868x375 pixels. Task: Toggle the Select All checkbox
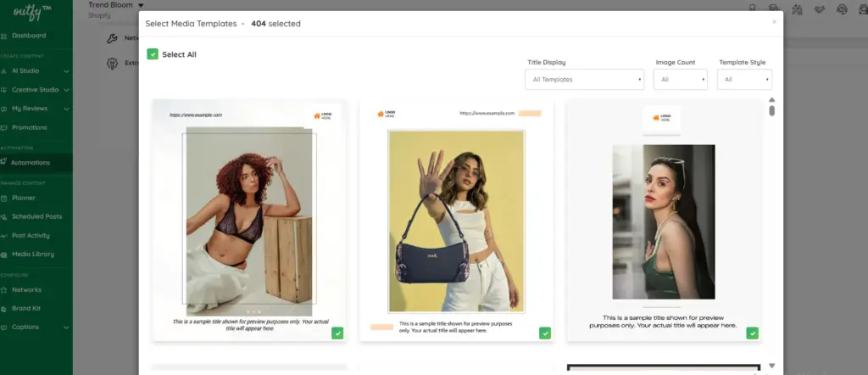153,54
